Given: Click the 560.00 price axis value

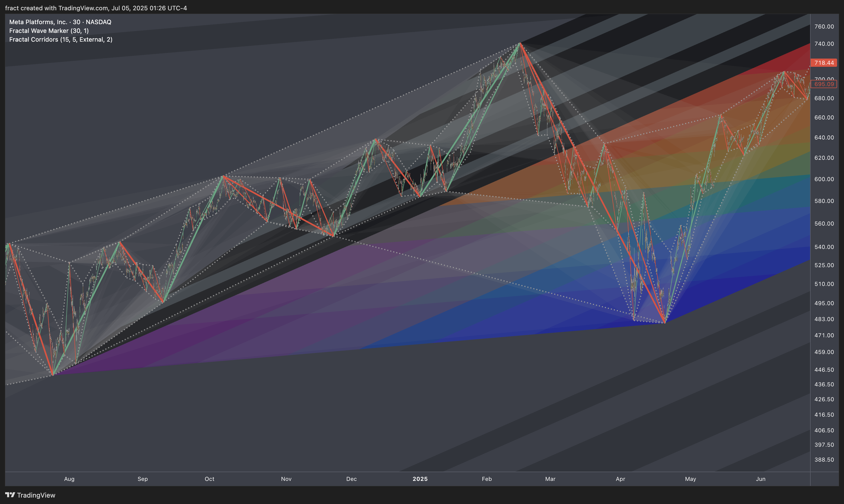Looking at the screenshot, I should (824, 223).
